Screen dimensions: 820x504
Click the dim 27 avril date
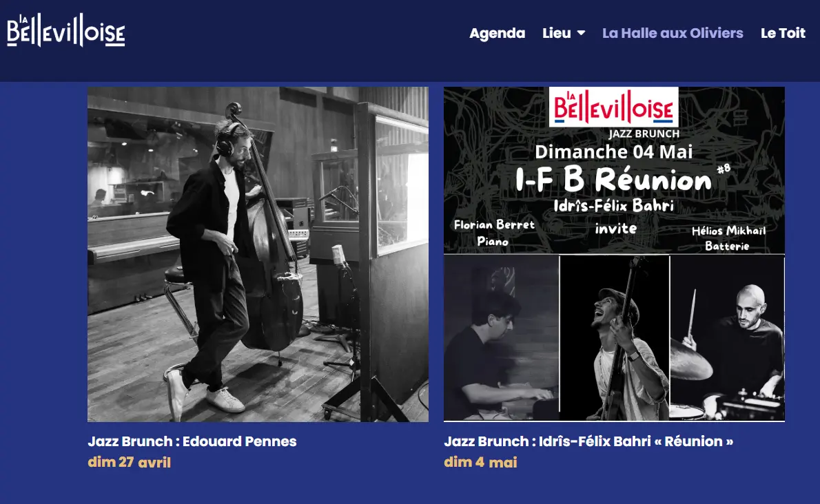(129, 462)
